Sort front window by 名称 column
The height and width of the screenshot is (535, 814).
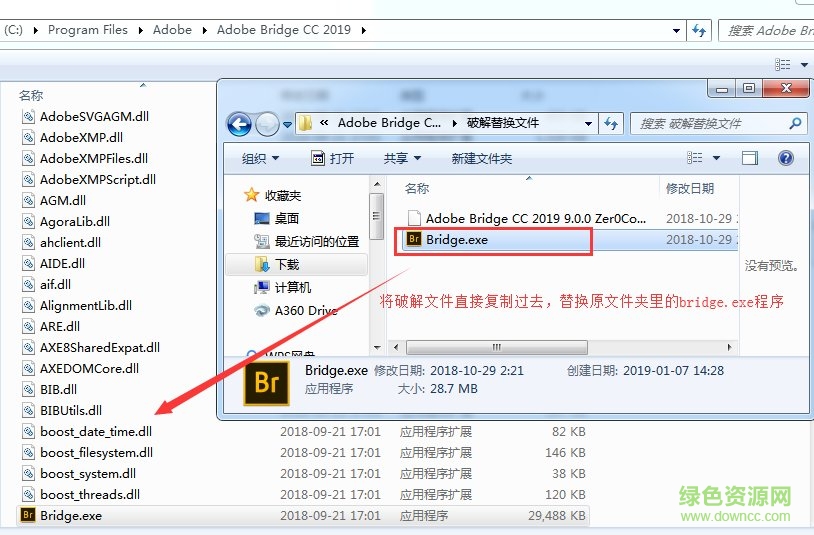click(417, 188)
